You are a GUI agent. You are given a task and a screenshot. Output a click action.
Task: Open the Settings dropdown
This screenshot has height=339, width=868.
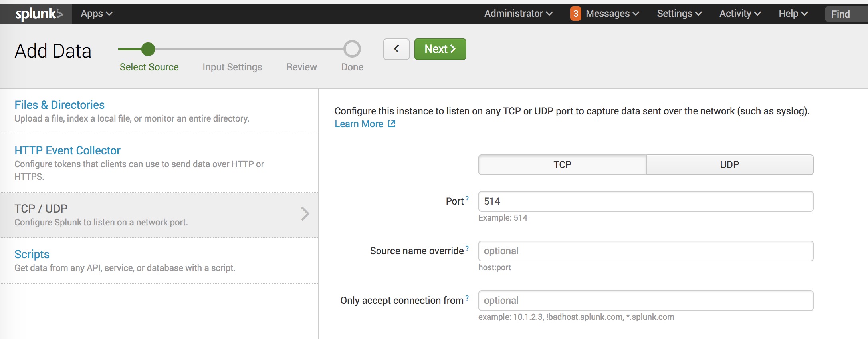point(679,14)
